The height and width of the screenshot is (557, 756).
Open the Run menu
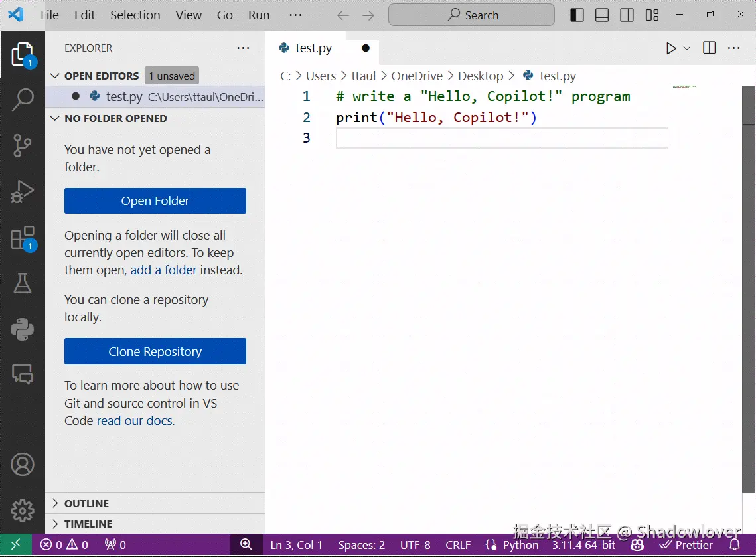click(259, 15)
